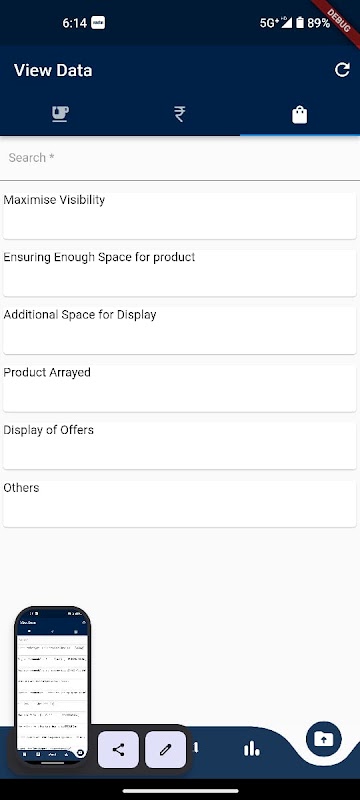Image resolution: width=360 pixels, height=800 pixels.
Task: Share the screenshot with share icon
Action: [118, 749]
